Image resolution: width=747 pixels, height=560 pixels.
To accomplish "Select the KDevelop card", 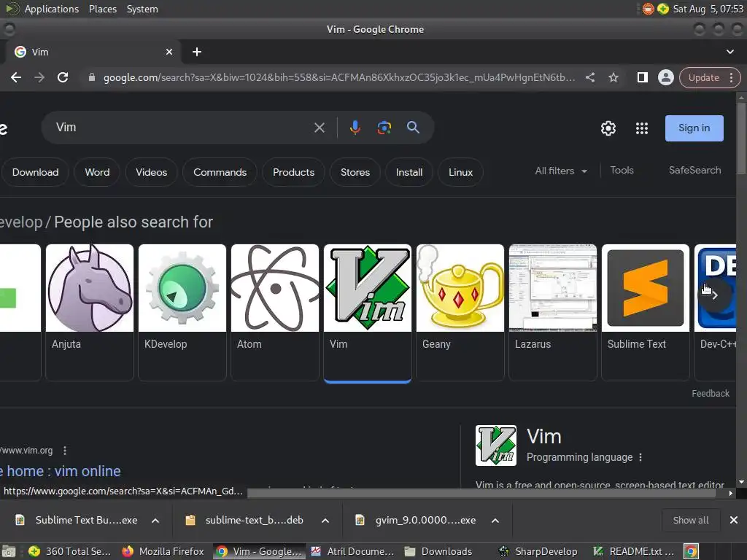I will click(182, 312).
